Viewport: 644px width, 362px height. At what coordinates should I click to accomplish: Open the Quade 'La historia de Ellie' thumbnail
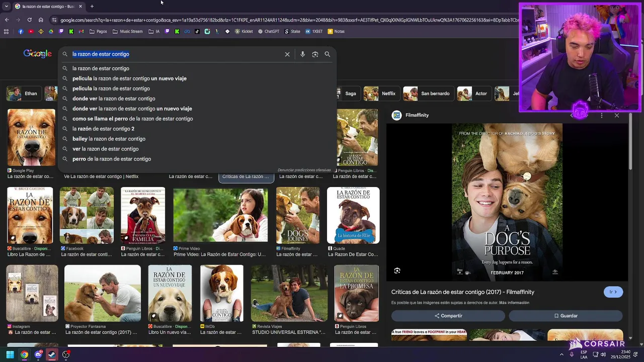click(353, 215)
